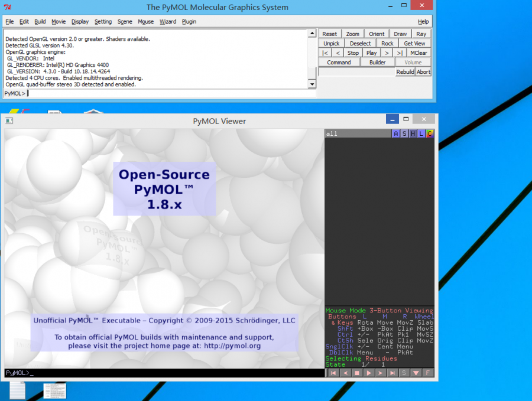The width and height of the screenshot is (532, 401).
Task: Open the Build menu
Action: point(40,21)
